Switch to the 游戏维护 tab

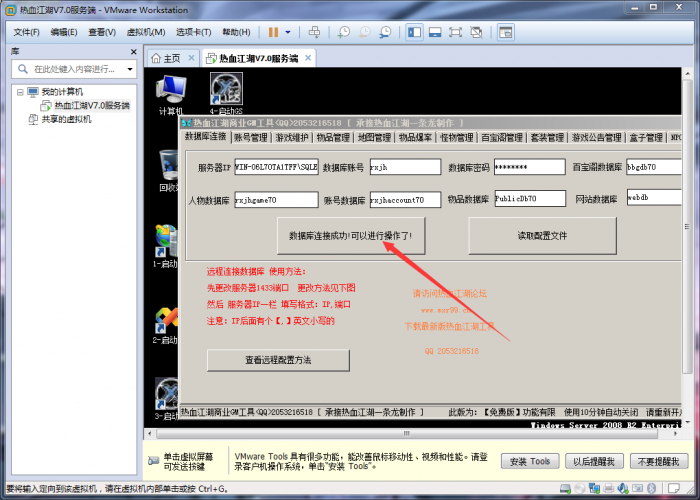(292, 138)
